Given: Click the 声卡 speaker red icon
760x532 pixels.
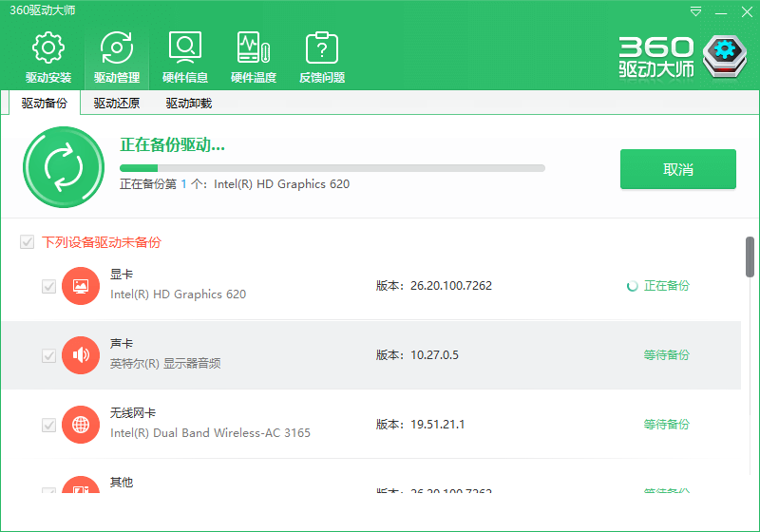Looking at the screenshot, I should click(x=81, y=355).
